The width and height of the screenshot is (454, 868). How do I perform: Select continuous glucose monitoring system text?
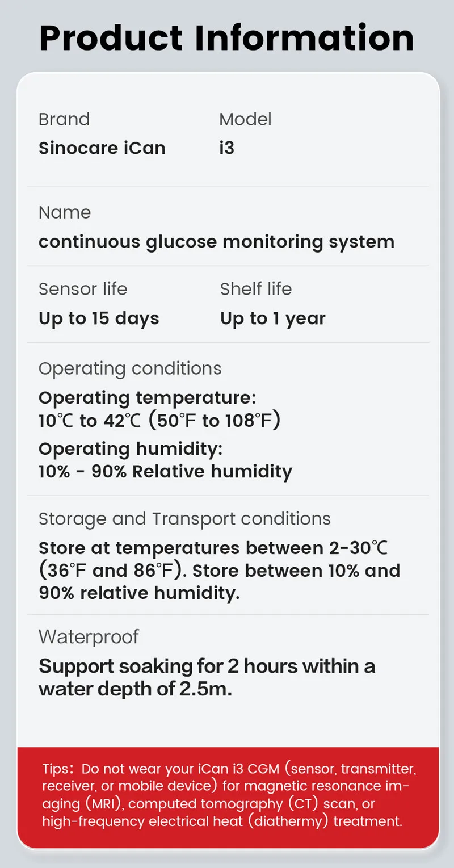[216, 241]
